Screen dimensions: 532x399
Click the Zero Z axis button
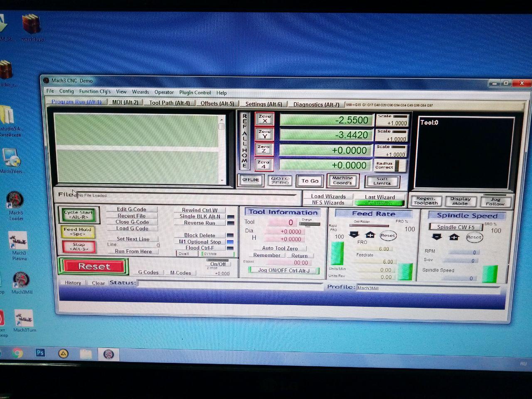[264, 149]
